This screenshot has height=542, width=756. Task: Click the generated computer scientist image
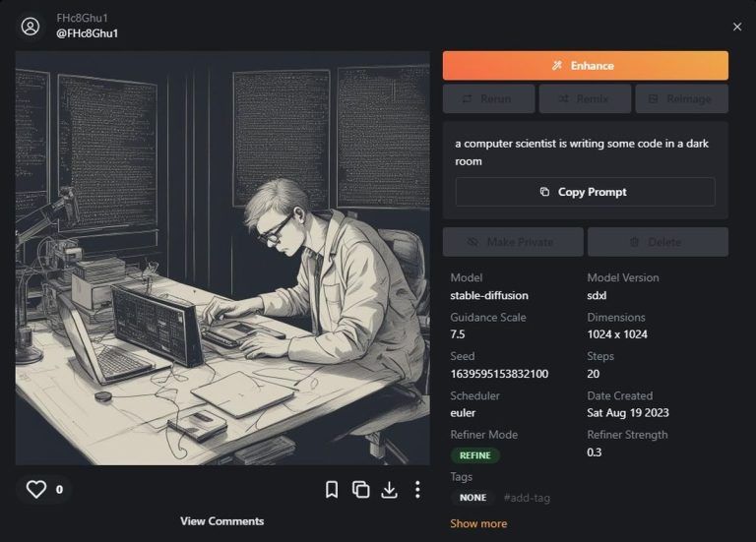tap(222, 258)
